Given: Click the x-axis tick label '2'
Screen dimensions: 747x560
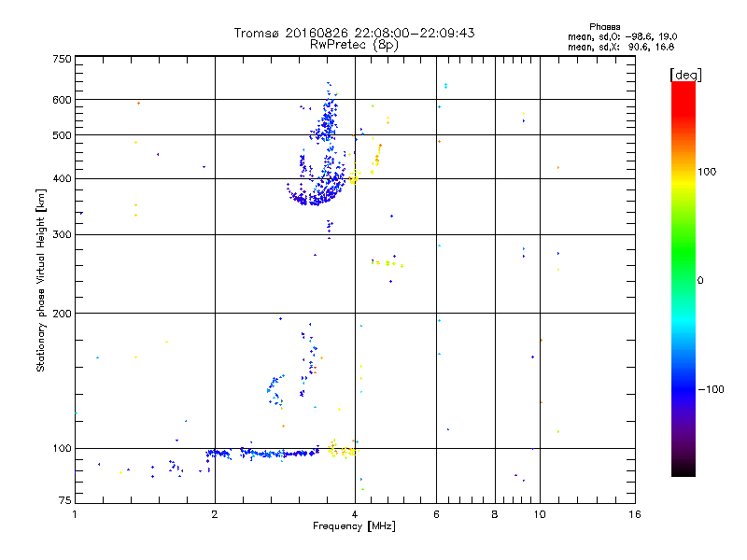Looking at the screenshot, I should pos(215,514).
